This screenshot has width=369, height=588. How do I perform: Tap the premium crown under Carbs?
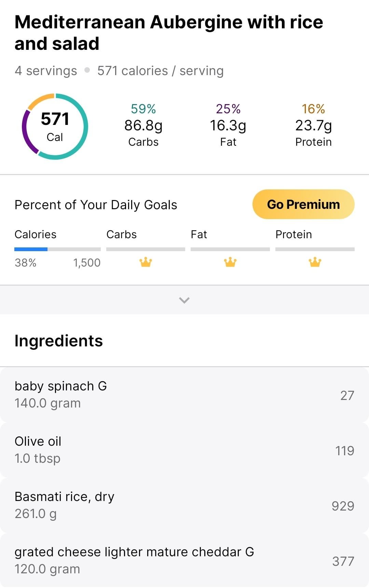pos(146,262)
